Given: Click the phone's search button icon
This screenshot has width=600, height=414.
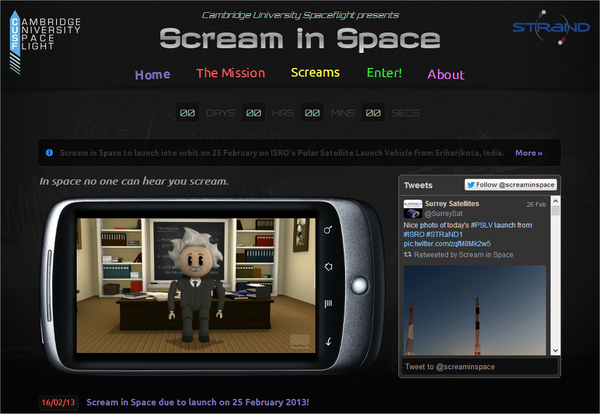Looking at the screenshot, I should click(x=328, y=230).
